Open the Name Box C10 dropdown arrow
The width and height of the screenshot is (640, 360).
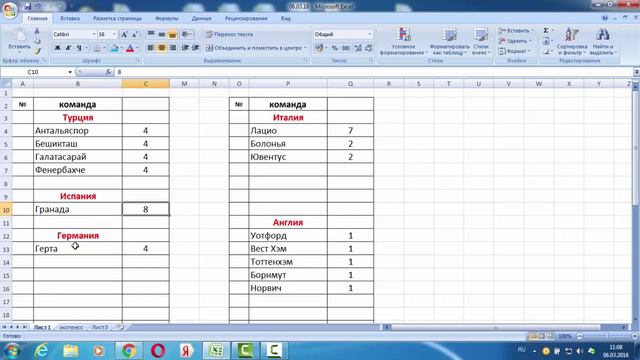70,72
